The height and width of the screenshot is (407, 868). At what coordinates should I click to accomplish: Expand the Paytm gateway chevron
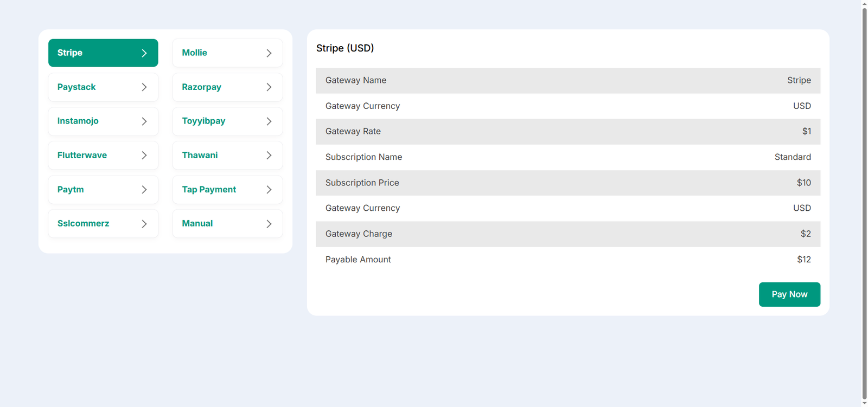click(144, 190)
